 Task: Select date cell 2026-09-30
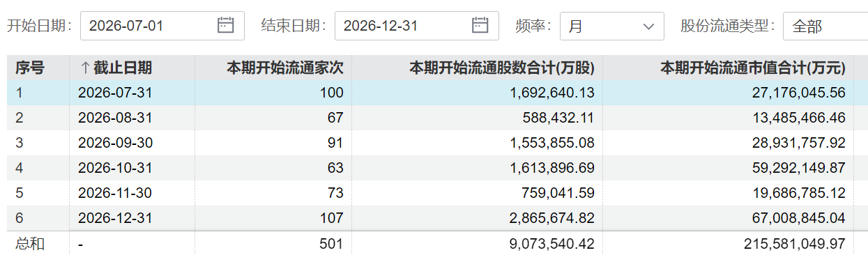coord(115,143)
